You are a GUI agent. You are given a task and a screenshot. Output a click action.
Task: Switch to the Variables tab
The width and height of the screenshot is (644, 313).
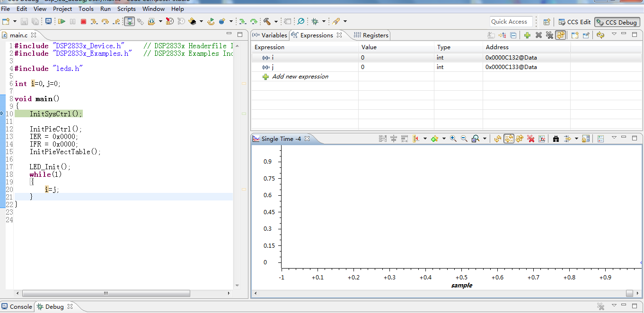tap(270, 35)
